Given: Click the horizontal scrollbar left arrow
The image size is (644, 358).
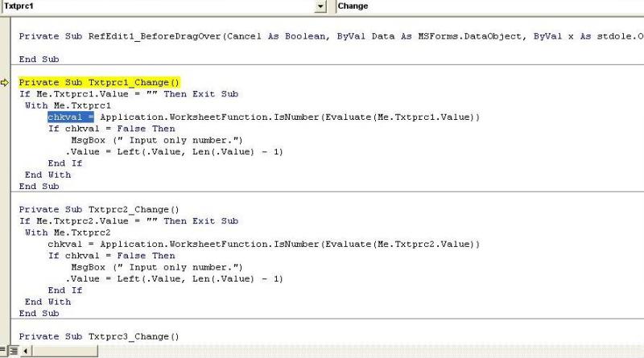Looking at the screenshot, I should [27, 352].
